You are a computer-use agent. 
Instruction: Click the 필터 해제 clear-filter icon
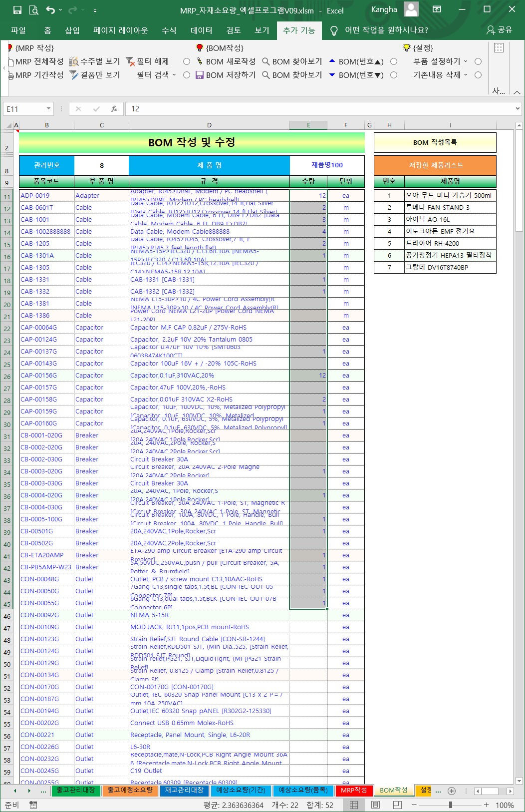pyautogui.click(x=130, y=61)
